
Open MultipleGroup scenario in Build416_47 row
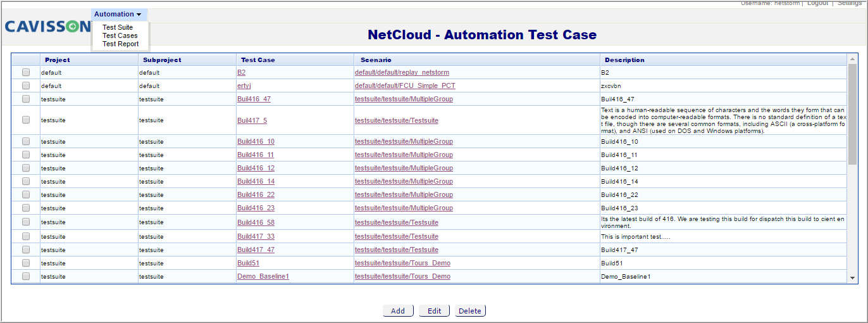pos(404,99)
